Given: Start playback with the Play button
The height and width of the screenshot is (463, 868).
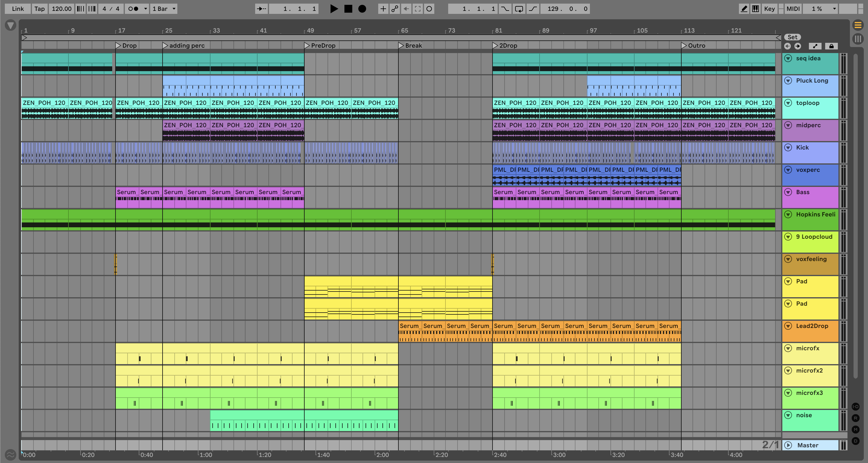Looking at the screenshot, I should (x=334, y=9).
